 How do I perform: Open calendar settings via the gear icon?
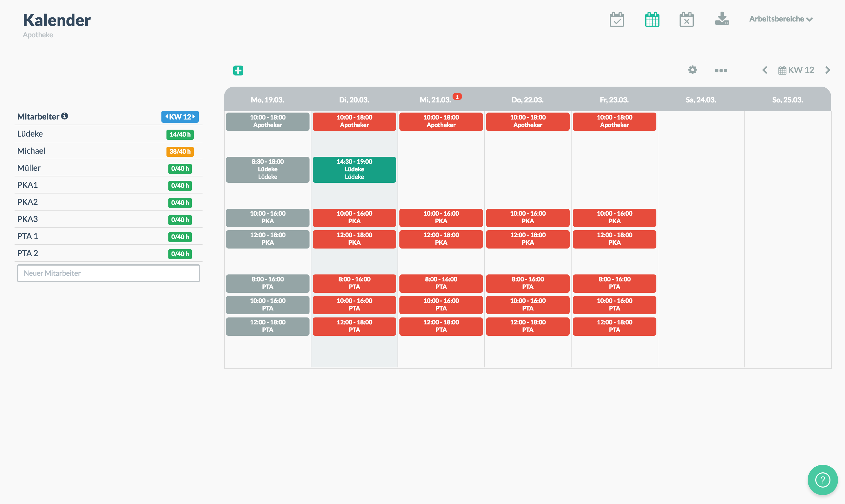(x=692, y=70)
